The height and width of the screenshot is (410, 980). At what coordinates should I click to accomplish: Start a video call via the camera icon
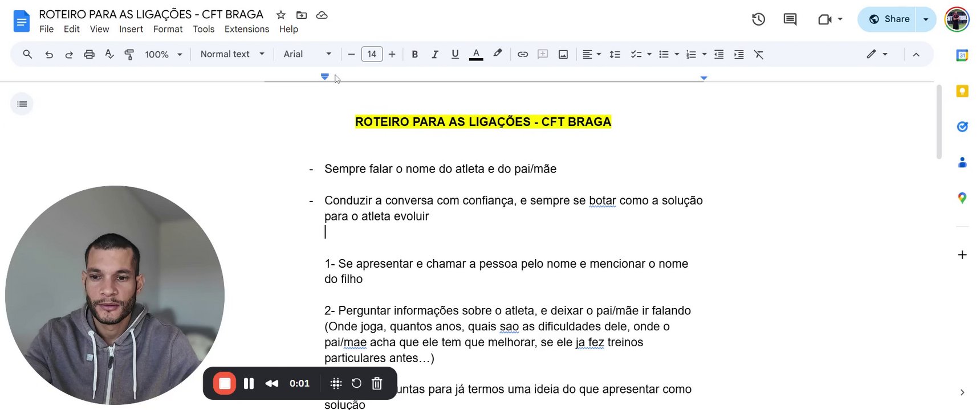coord(825,19)
